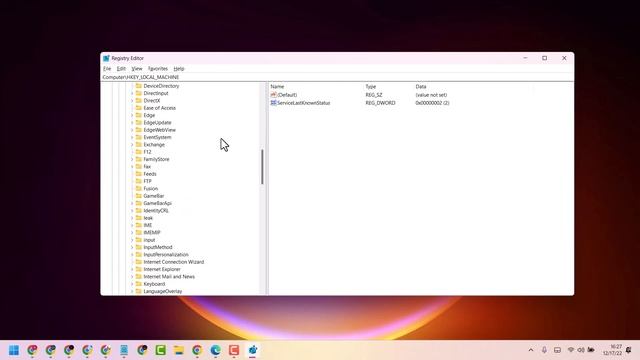Click the folder icon of Internet Connection Wizard
The image size is (640, 360).
coord(138,262)
